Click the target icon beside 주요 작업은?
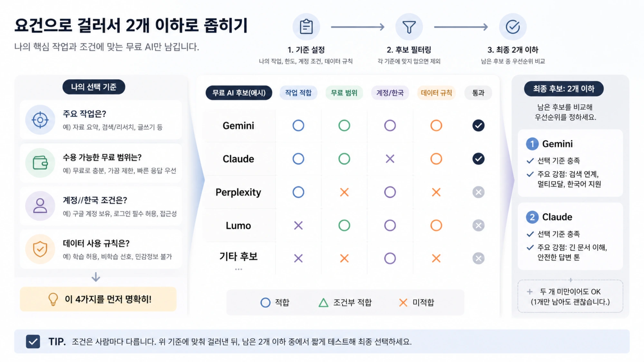This screenshot has height=362, width=644. 40,120
